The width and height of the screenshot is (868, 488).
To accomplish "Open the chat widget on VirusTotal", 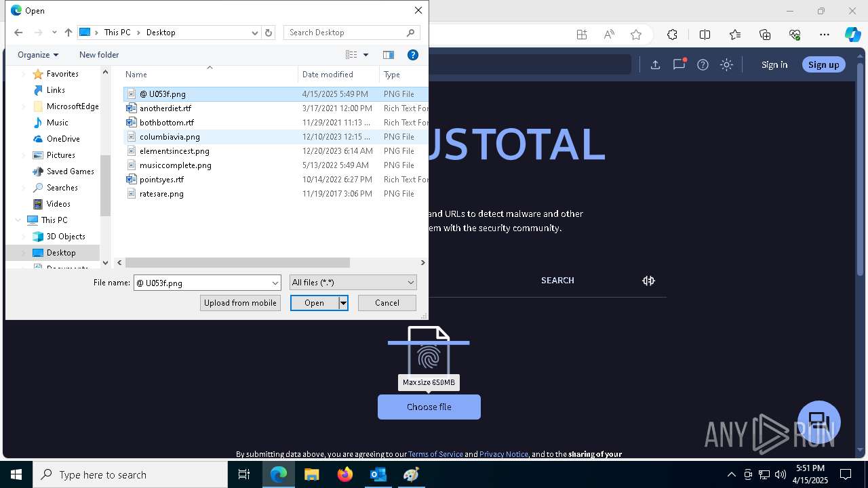I will (x=819, y=422).
